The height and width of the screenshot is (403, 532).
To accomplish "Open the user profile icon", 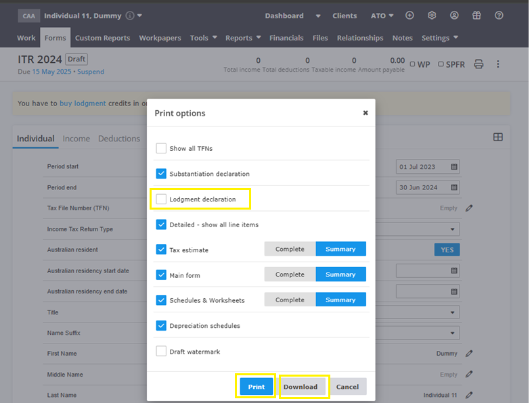I will 454,16.
